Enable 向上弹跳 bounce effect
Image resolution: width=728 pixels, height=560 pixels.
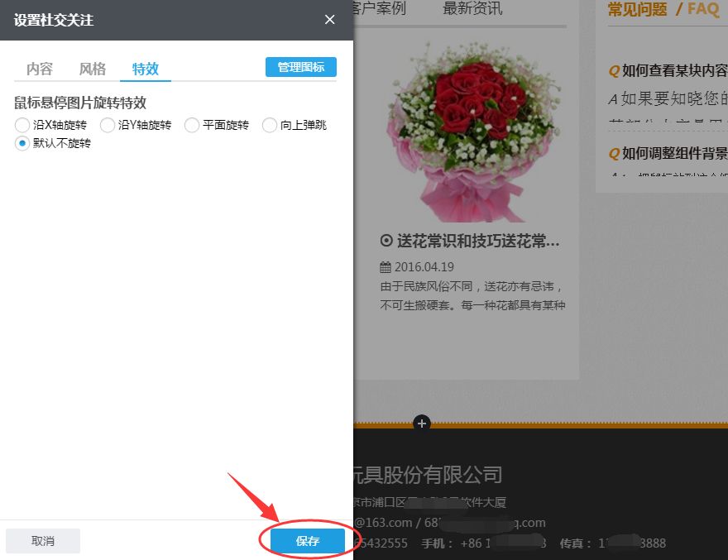click(x=269, y=124)
